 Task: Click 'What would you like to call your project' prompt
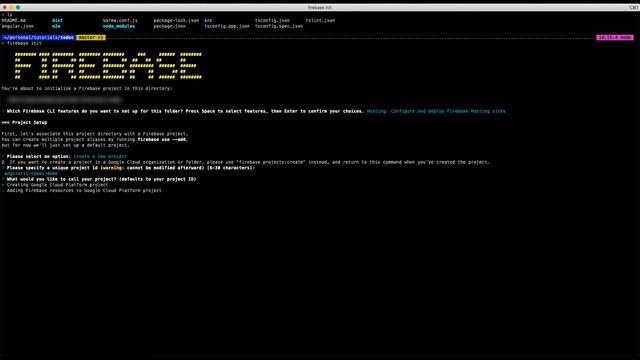[x=101, y=179]
